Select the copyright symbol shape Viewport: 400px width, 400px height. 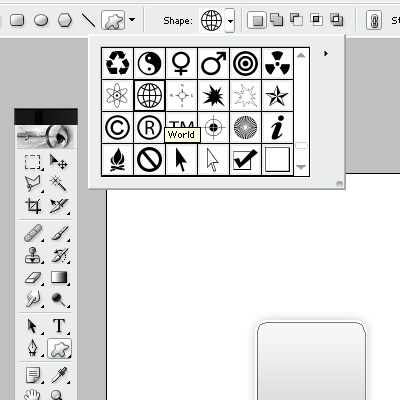coord(117,127)
